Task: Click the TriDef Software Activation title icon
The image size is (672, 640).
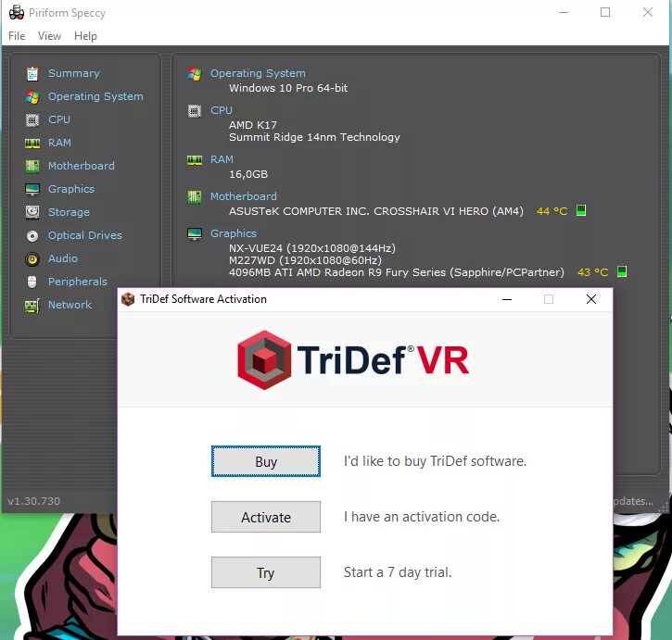Action: [x=128, y=299]
